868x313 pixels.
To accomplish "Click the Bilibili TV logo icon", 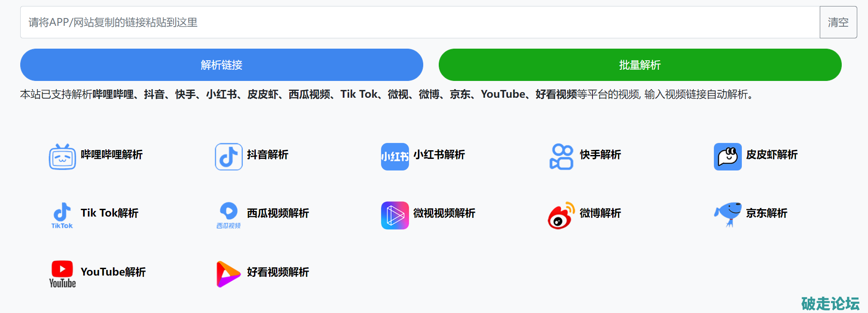I will 62,157.
